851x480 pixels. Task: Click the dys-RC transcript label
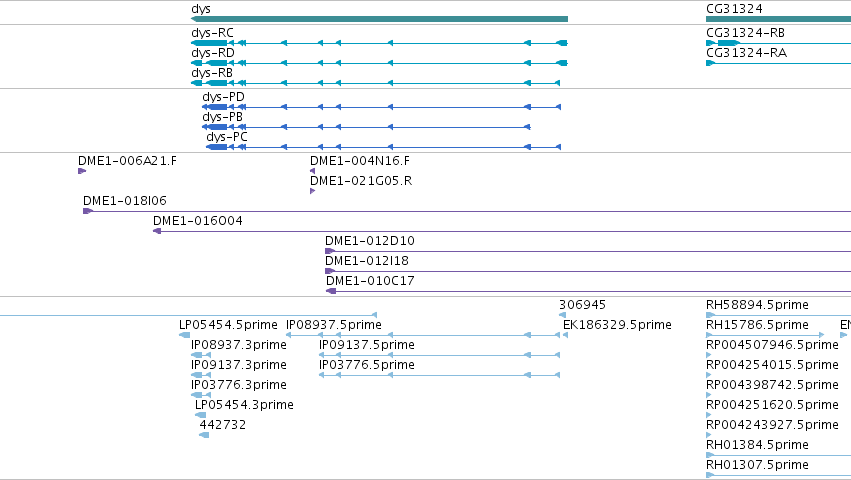tap(212, 33)
